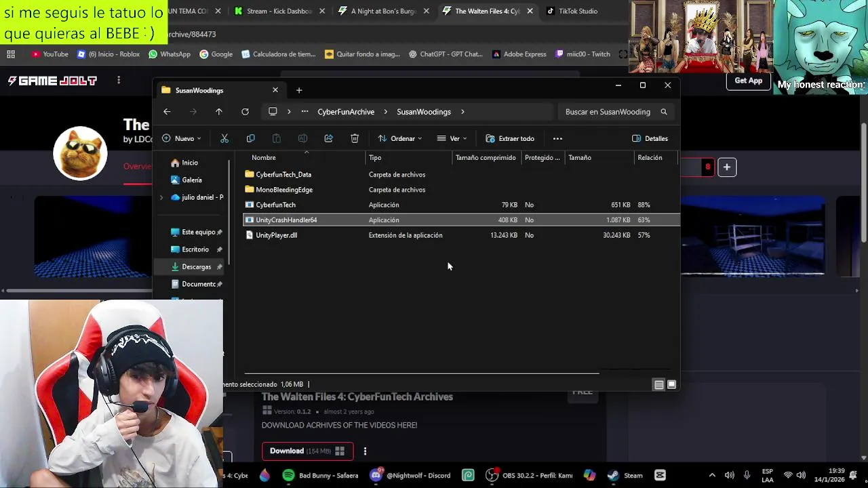The height and width of the screenshot is (488, 868).
Task: Click the search magnifier in File Explorer
Action: pos(664,112)
